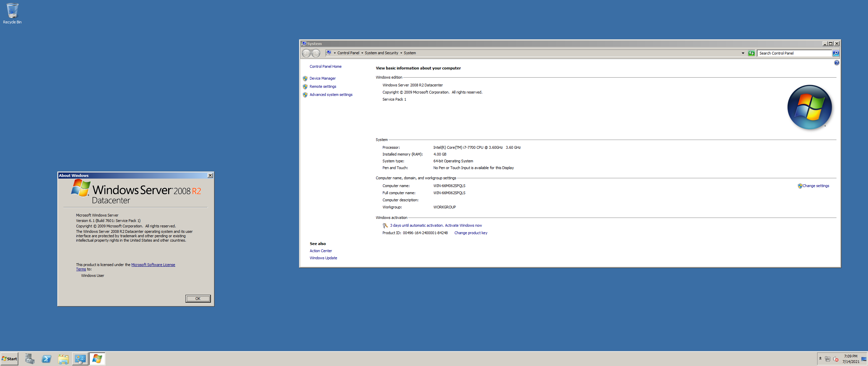Screen dimensions: 868x366
Task: Click the address bar location icon
Action: pyautogui.click(x=329, y=53)
